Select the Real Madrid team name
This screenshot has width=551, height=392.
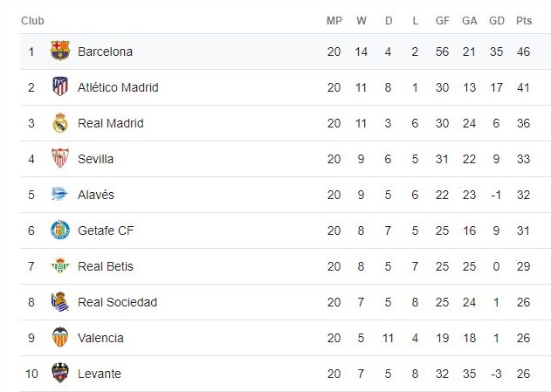pyautogui.click(x=110, y=123)
